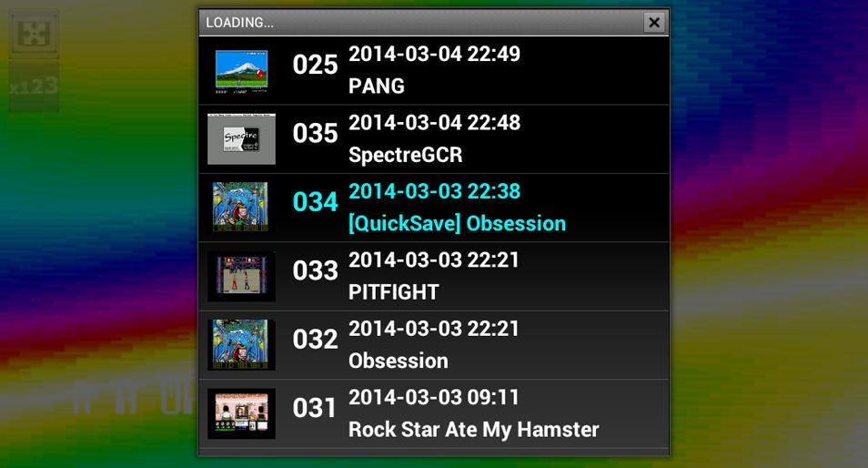This screenshot has width=868, height=468.
Task: Open the PANG save state thumbnail
Action: [241, 70]
